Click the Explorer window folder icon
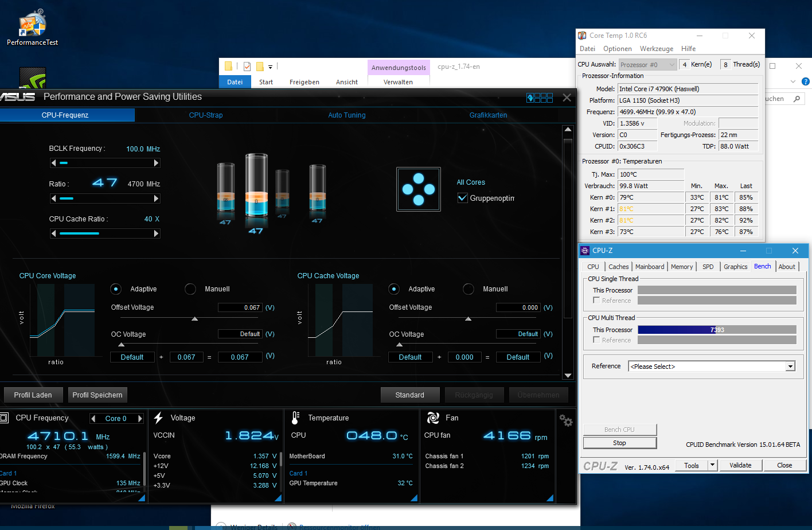Screen dimensions: 812x530 [228, 67]
